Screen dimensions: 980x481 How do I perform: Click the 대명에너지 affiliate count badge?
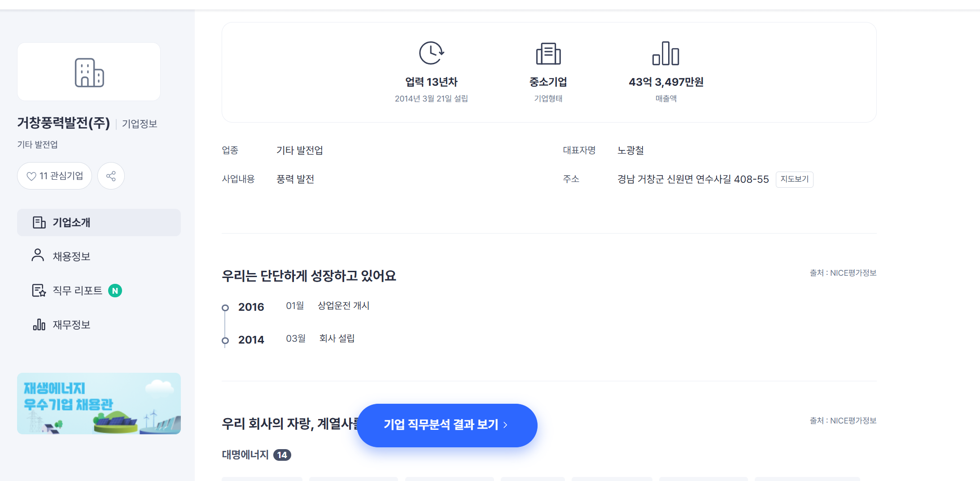[x=282, y=455]
